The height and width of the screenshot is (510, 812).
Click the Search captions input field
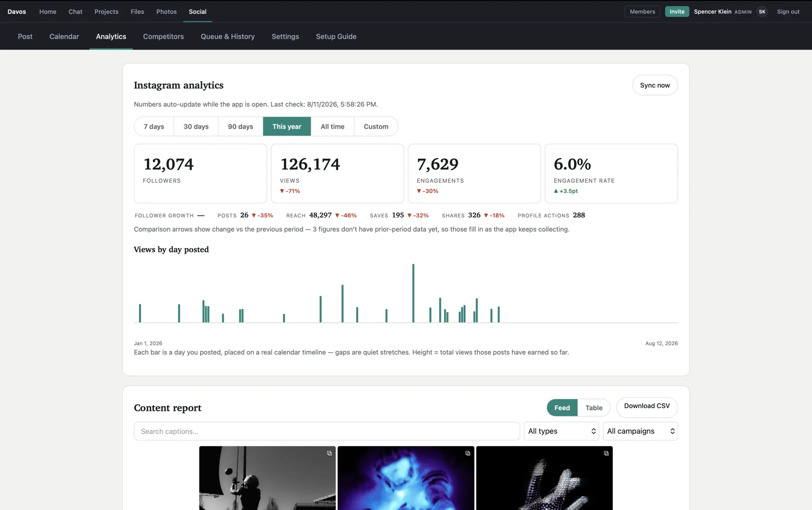pos(327,431)
